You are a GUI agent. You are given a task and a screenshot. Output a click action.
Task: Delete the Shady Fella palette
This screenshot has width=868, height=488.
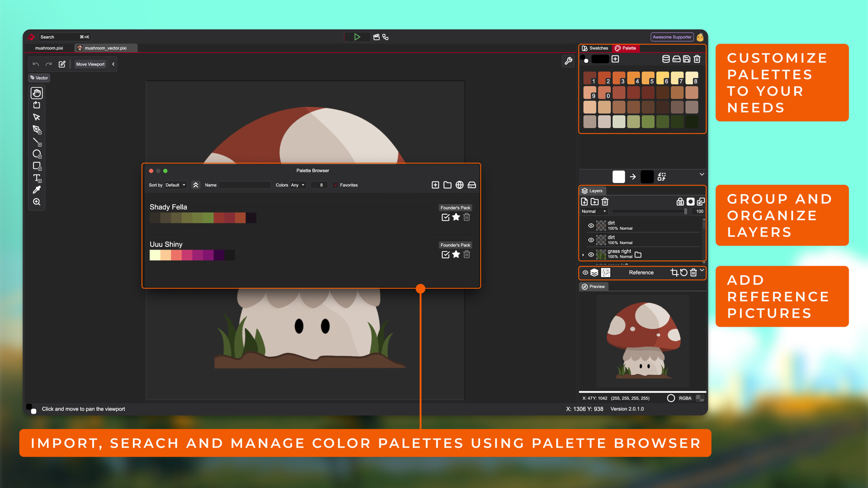tap(467, 217)
